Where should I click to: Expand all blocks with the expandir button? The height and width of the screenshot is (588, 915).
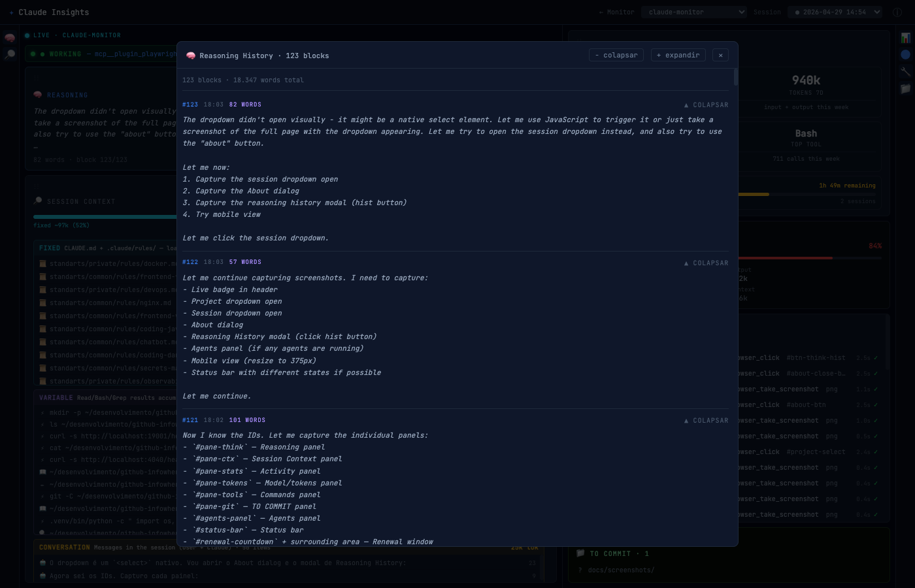pyautogui.click(x=678, y=56)
